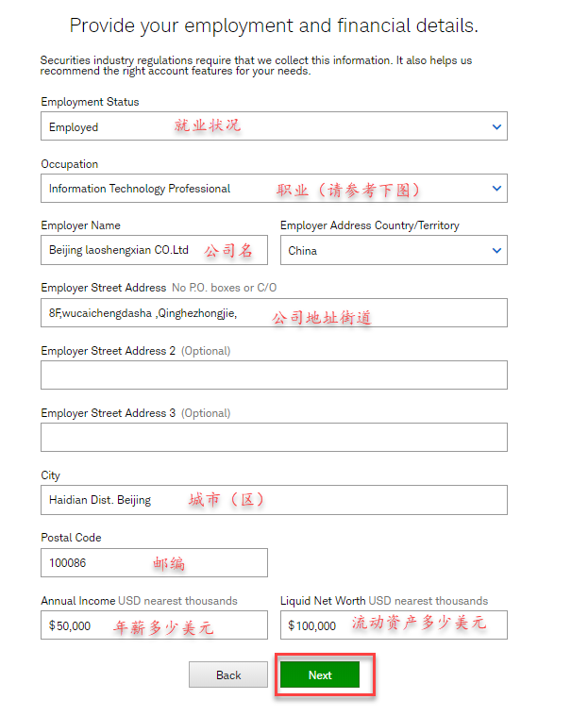Click the page heading about employment details

coord(274,25)
